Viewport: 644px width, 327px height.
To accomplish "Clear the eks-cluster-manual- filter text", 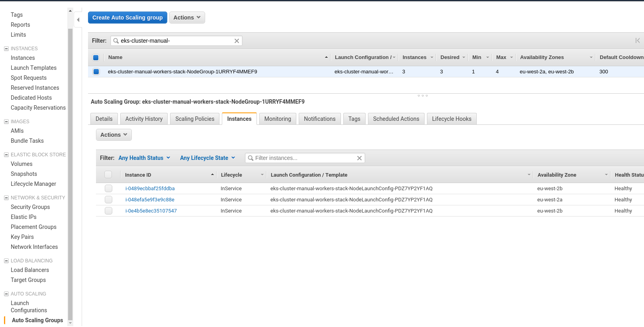I will [237, 41].
